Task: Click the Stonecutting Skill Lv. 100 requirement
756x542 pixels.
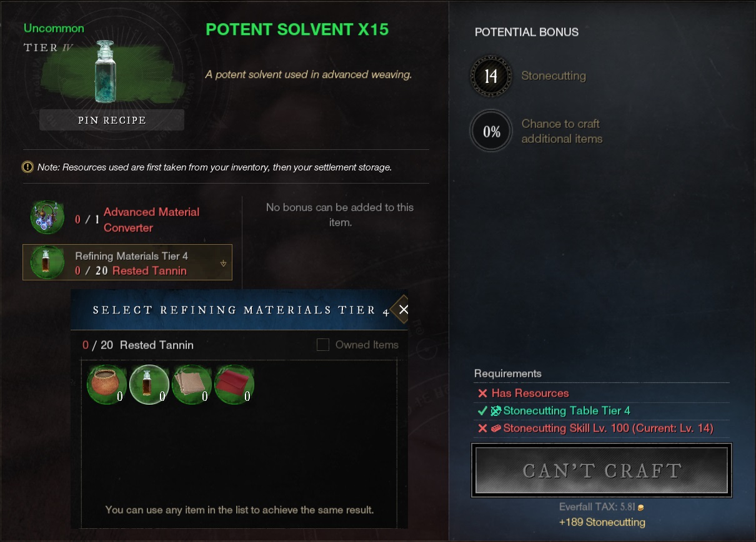Action: [x=595, y=428]
